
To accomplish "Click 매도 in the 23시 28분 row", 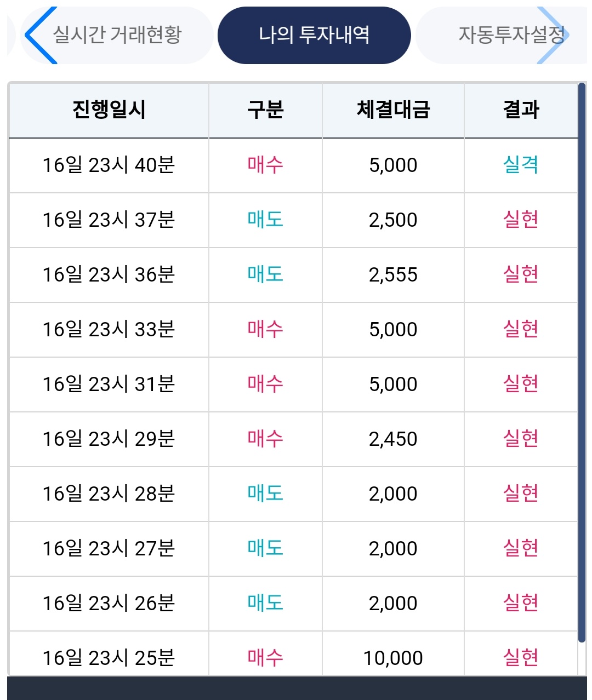I will tap(265, 494).
